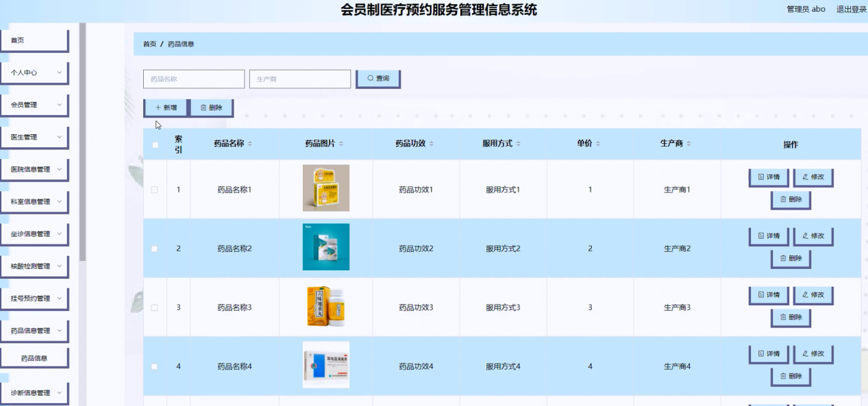Expand 诊断信息管理 sidebar menu
This screenshot has height=406, width=868.
[x=34, y=393]
